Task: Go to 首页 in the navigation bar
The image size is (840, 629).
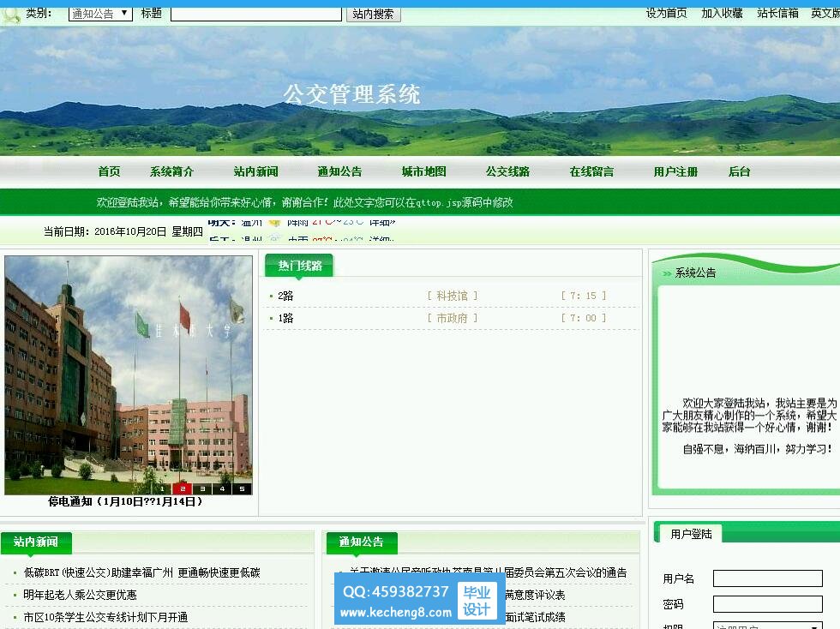Action: coord(110,171)
